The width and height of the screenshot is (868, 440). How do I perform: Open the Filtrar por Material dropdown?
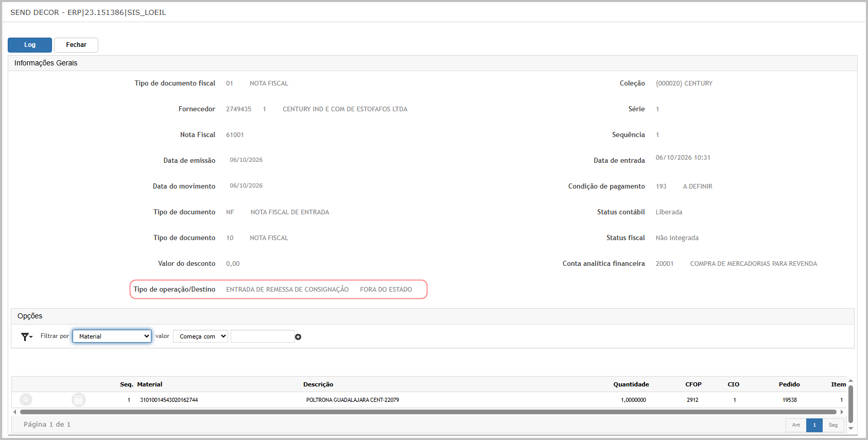pyautogui.click(x=112, y=336)
